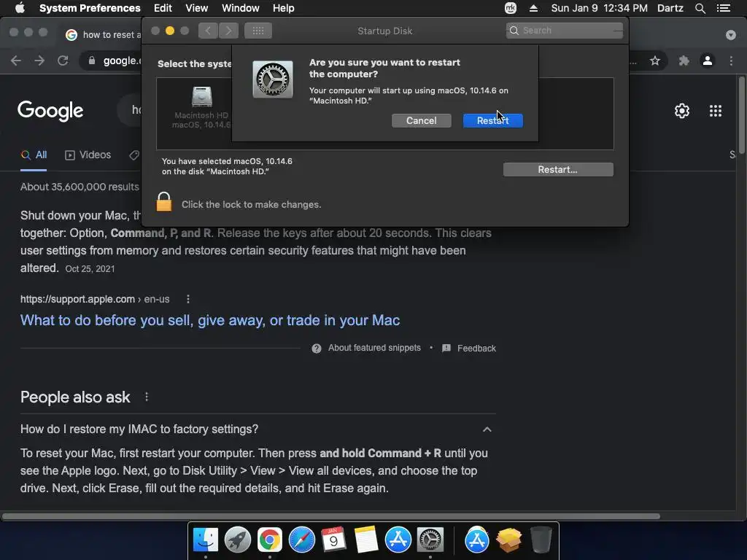The image size is (747, 560).
Task: Reload the Chrome page
Action: point(63,61)
